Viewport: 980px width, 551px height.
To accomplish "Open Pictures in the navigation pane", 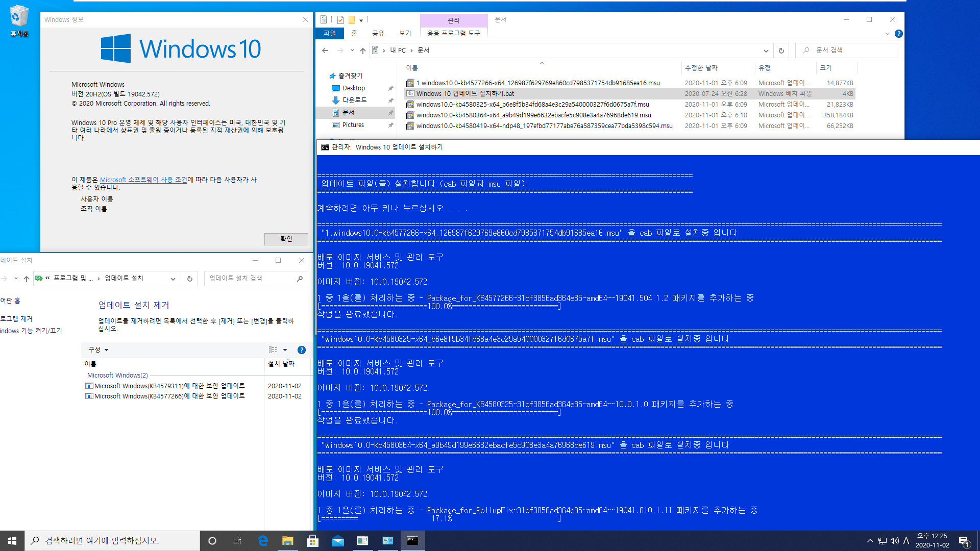I will [x=353, y=125].
